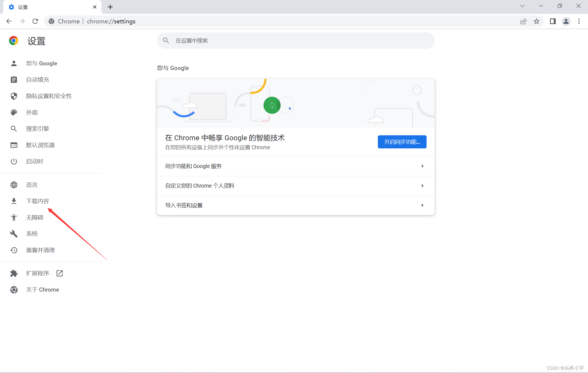
Task: Select 下载内容 in the sidebar
Action: coord(38,201)
